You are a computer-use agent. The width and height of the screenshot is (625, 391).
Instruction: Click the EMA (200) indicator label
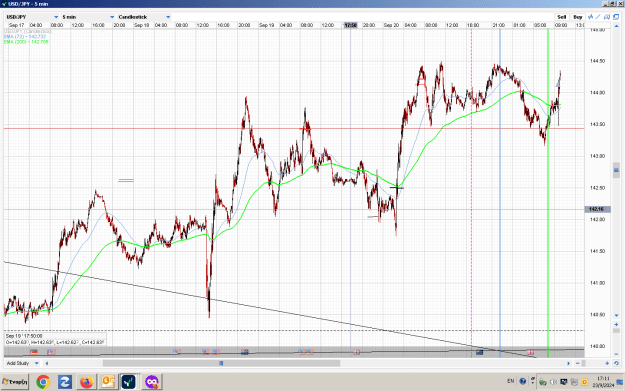26,41
